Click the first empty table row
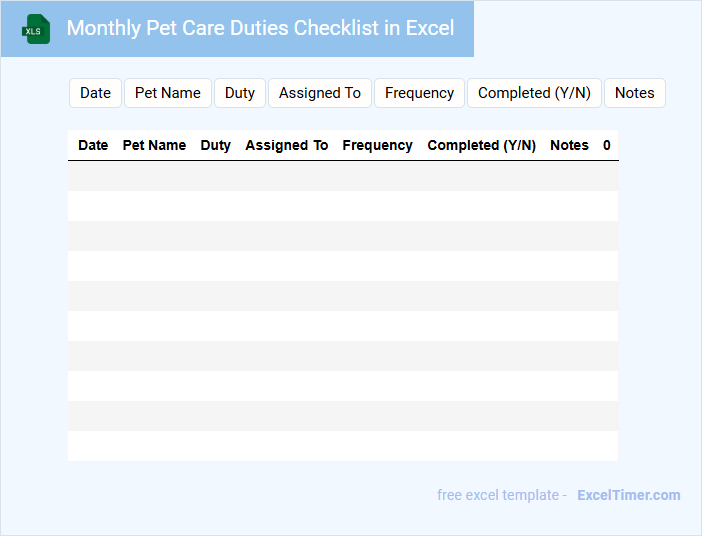 342,176
